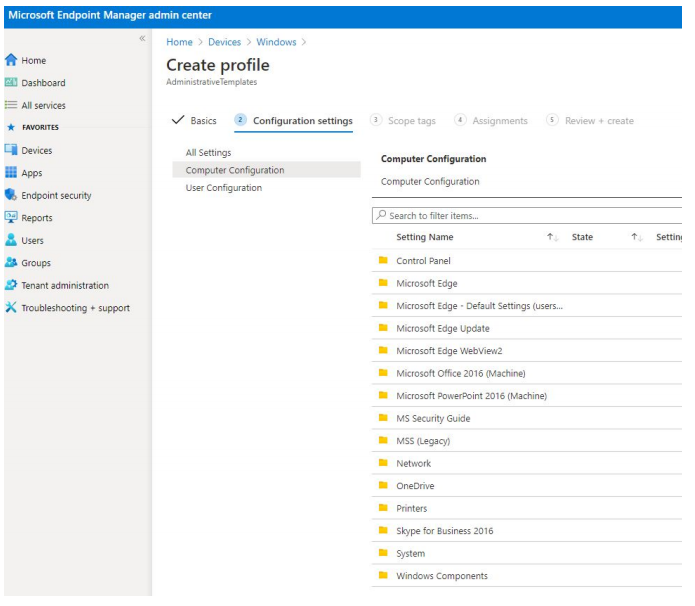This screenshot has width=695, height=606.
Task: Click the Microsoft Edge Update folder icon
Action: point(383,328)
